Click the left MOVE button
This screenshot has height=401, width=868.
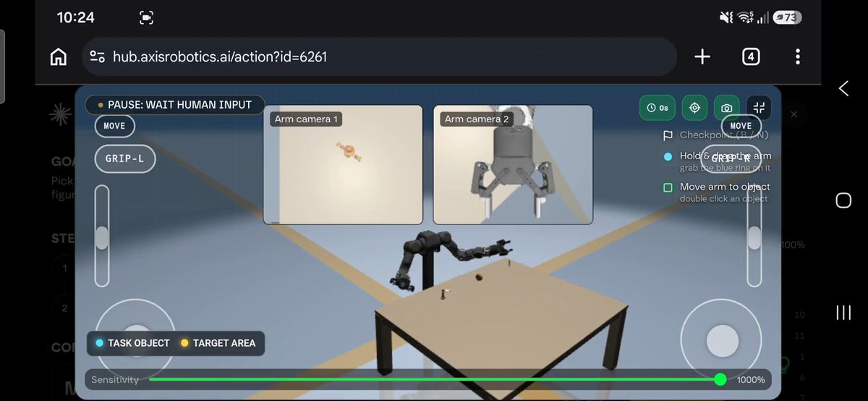tap(114, 126)
